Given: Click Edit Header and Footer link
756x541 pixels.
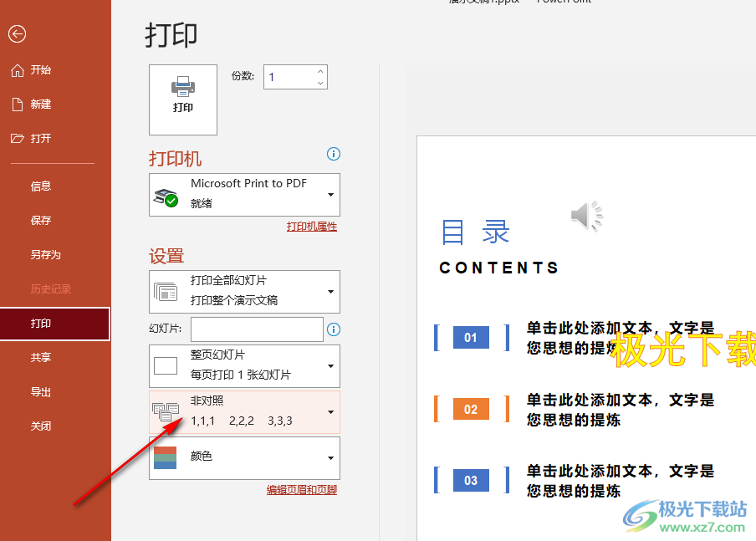Looking at the screenshot, I should [x=301, y=490].
